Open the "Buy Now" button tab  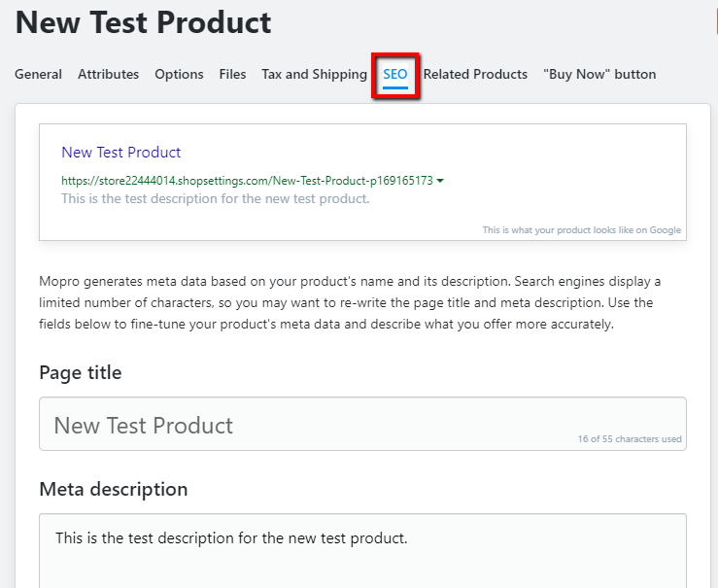click(599, 74)
